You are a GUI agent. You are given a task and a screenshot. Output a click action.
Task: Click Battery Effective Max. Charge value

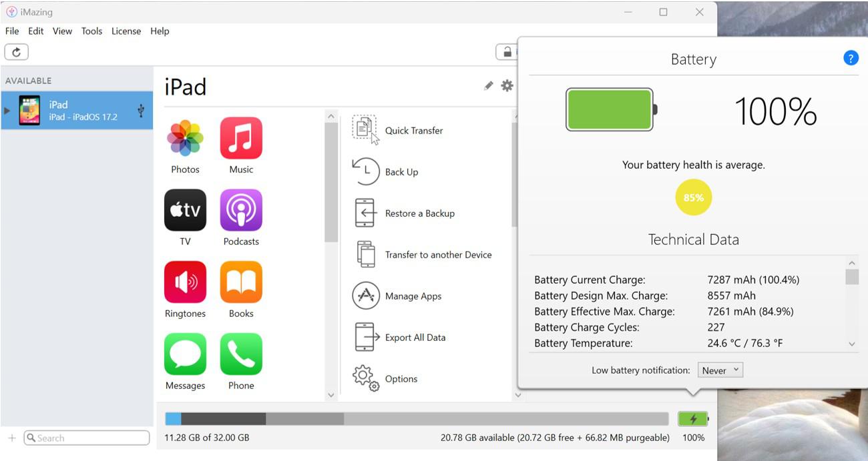(x=750, y=312)
